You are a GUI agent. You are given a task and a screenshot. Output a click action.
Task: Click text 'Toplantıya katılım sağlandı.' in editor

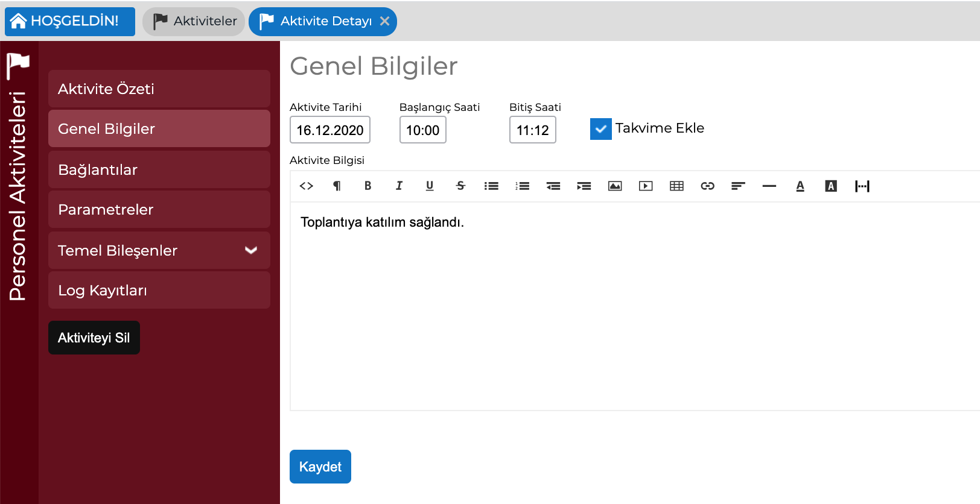click(x=383, y=222)
